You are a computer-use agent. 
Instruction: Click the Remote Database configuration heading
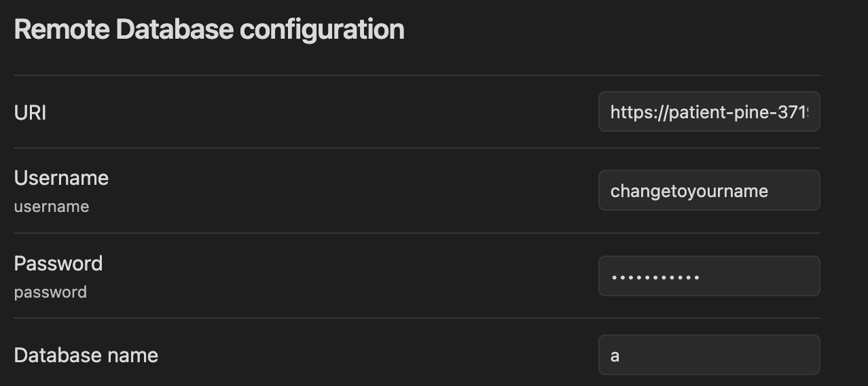209,30
